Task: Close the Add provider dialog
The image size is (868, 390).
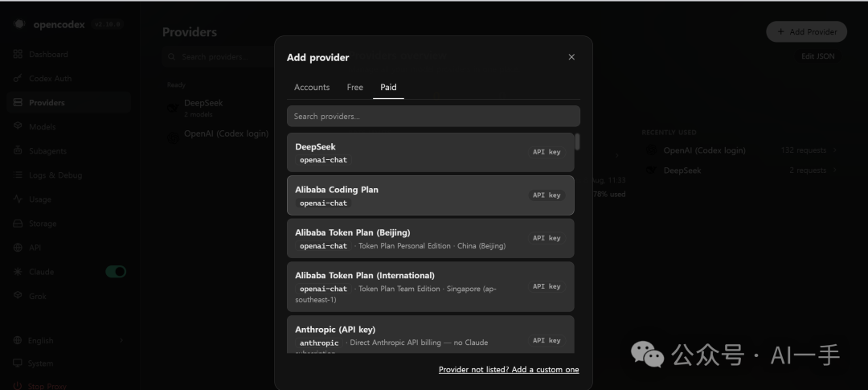Action: click(x=571, y=57)
